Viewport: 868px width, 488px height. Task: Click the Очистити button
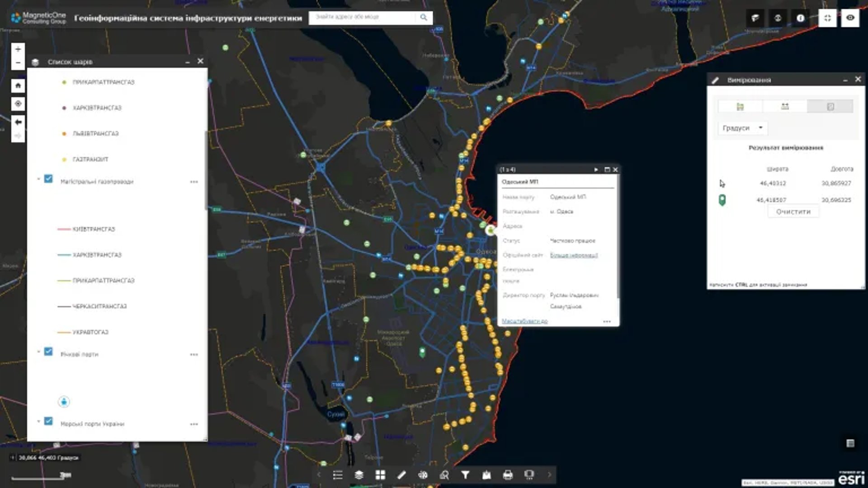[x=793, y=211]
